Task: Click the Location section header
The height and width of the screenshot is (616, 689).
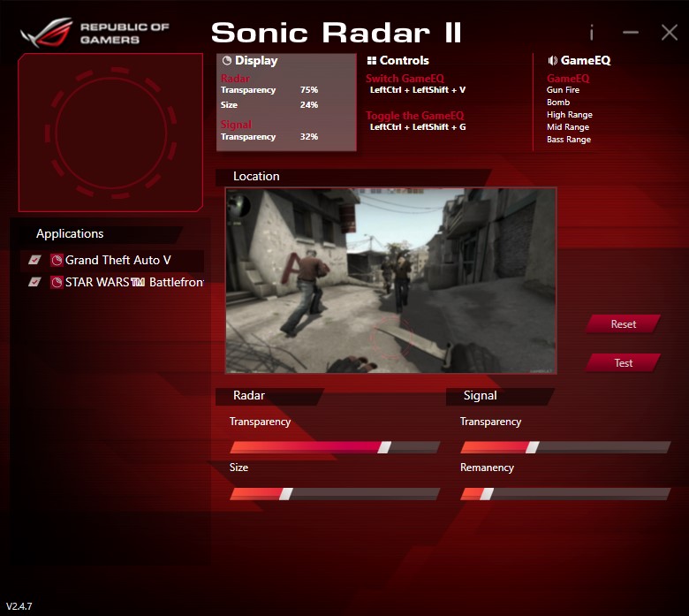Action: pyautogui.click(x=353, y=177)
